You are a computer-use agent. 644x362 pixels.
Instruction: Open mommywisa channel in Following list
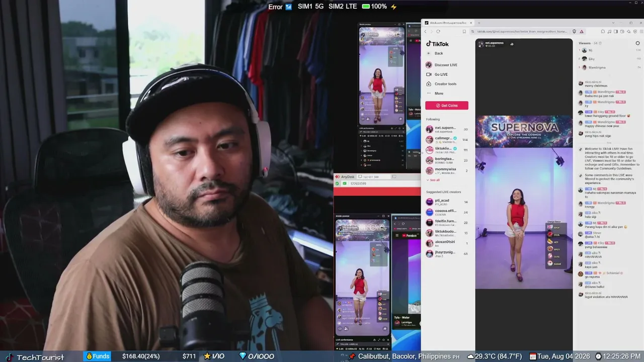[447, 171]
